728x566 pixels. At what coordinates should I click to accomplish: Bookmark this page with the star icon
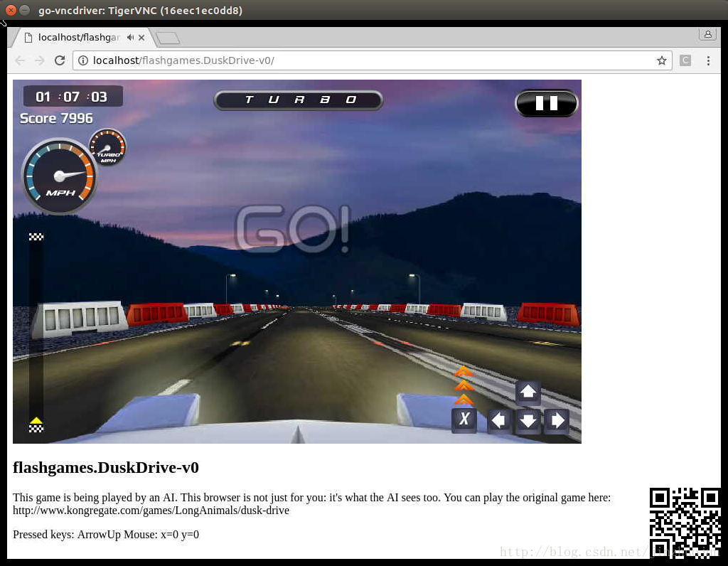pos(662,60)
